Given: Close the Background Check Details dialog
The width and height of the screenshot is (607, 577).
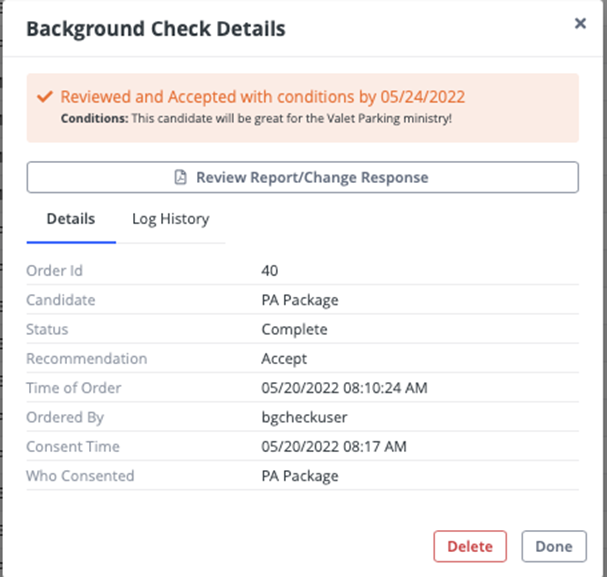Looking at the screenshot, I should pos(580,24).
